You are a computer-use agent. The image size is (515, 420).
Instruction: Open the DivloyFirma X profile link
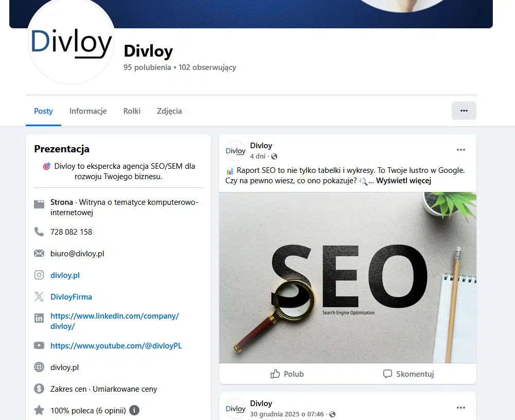point(71,297)
